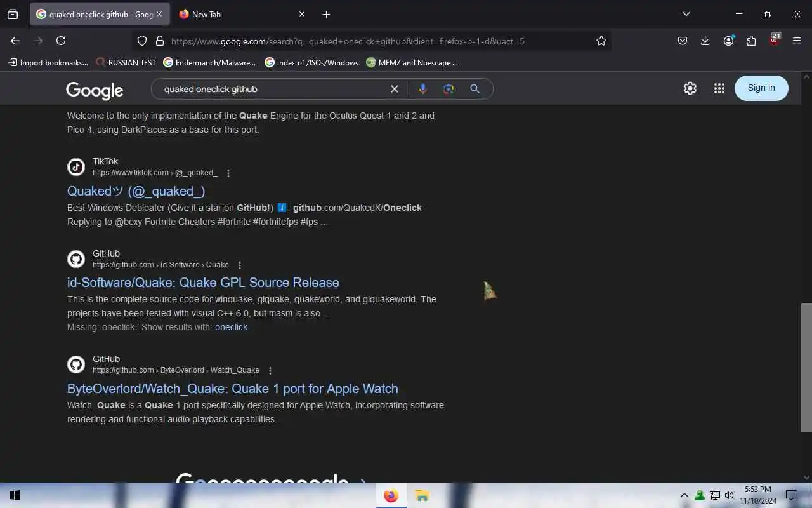Viewport: 812px width, 508px height.
Task: Open File Explorer from the taskbar
Action: pyautogui.click(x=422, y=495)
